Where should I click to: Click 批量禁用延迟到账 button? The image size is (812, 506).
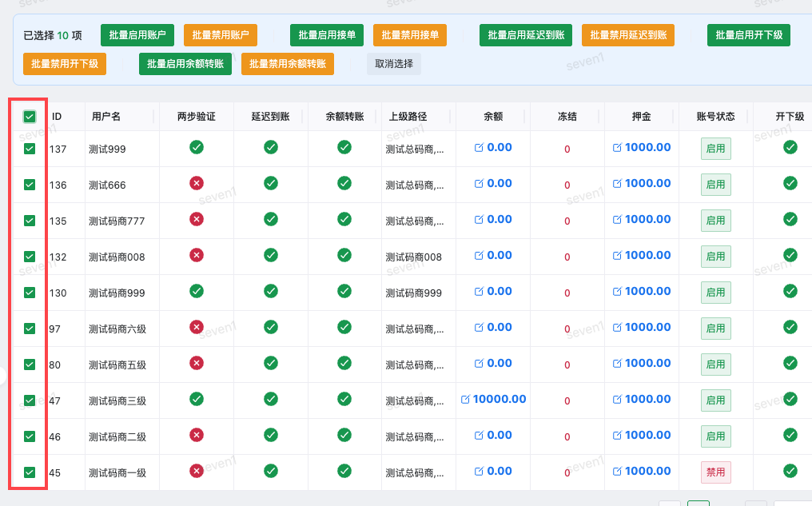tap(628, 35)
